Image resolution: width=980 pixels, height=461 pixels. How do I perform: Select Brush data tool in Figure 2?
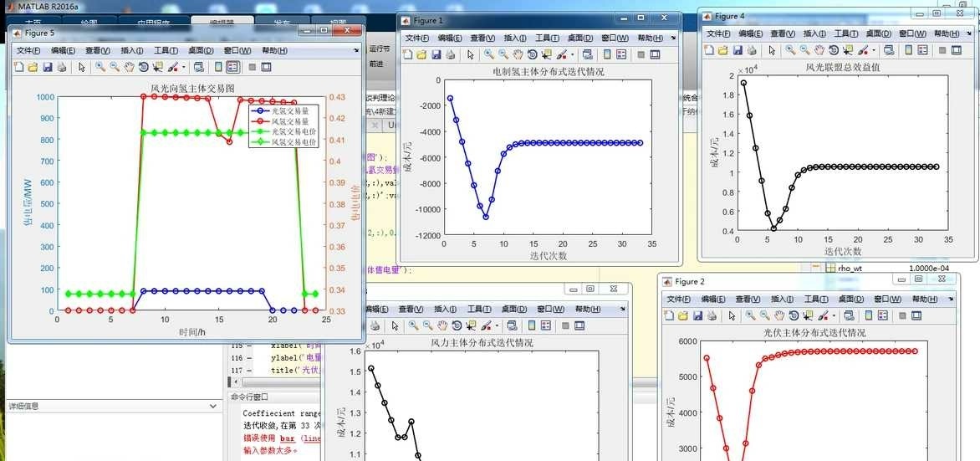pos(823,316)
